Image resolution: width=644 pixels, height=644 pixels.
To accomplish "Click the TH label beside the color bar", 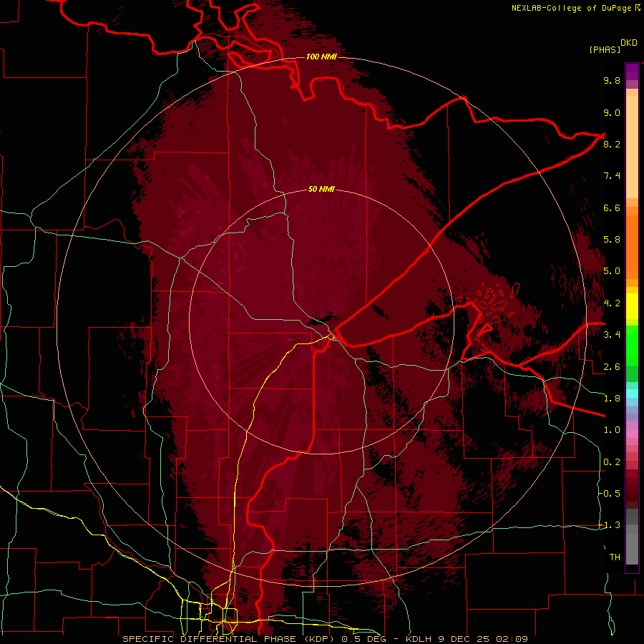I will coord(615,557).
